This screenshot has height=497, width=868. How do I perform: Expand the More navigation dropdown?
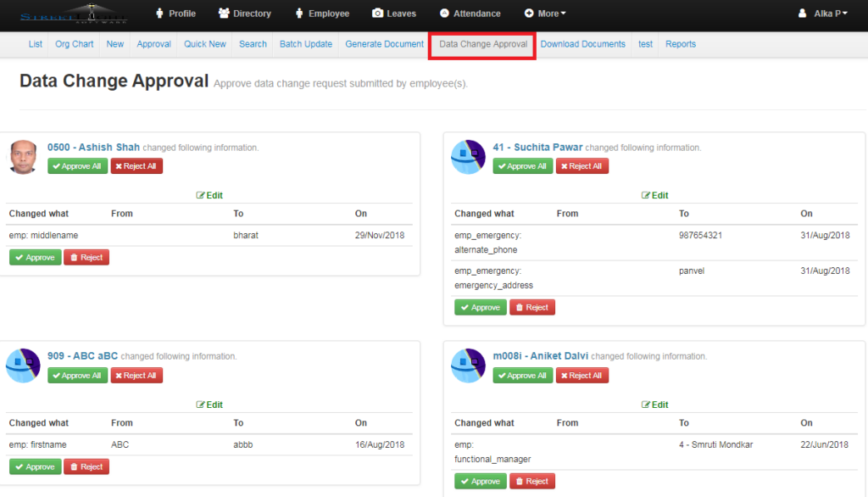click(x=545, y=13)
